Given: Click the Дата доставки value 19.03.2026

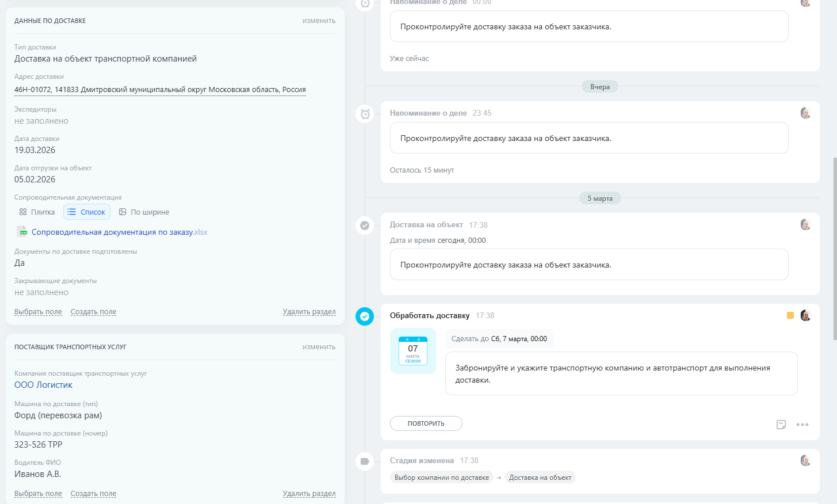Looking at the screenshot, I should pyautogui.click(x=35, y=150).
